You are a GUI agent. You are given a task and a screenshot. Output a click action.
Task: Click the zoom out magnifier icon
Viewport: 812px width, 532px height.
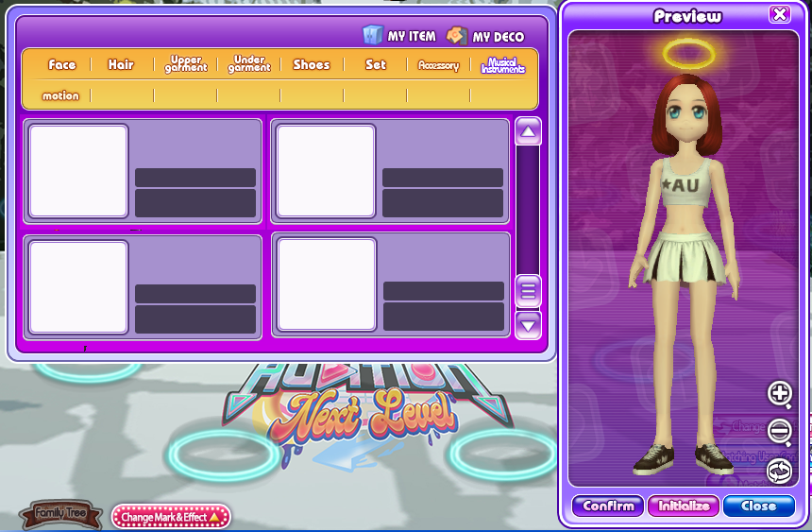coord(780,432)
